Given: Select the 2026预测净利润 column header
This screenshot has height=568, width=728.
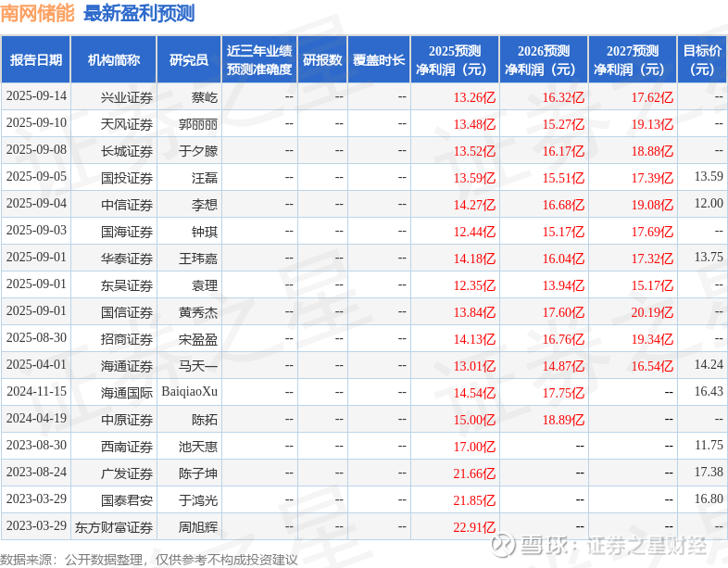Looking at the screenshot, I should [x=544, y=60].
